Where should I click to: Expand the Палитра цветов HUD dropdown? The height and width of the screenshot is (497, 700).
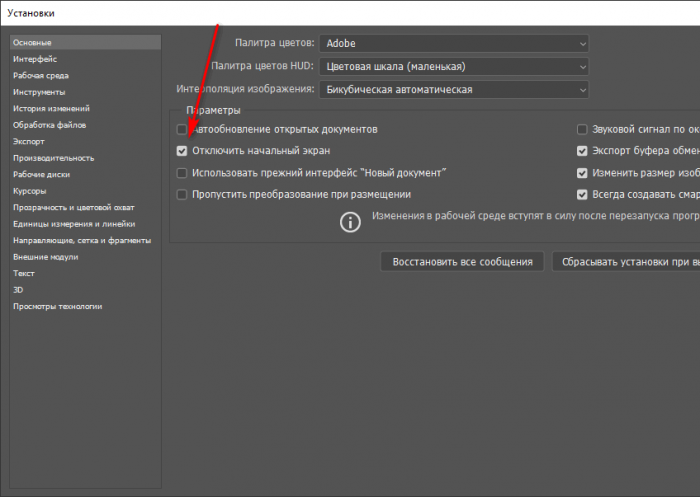[454, 66]
